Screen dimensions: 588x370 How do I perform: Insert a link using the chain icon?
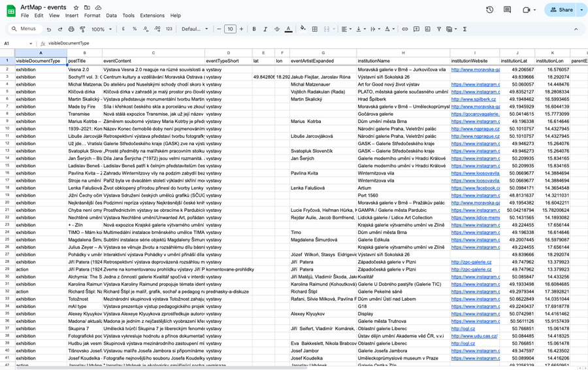click(405, 29)
